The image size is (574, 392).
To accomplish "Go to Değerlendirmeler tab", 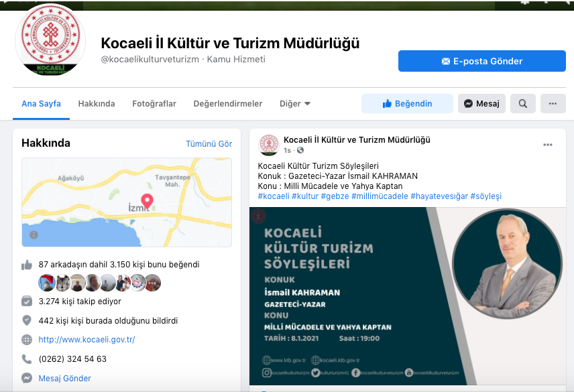I will coord(228,104).
